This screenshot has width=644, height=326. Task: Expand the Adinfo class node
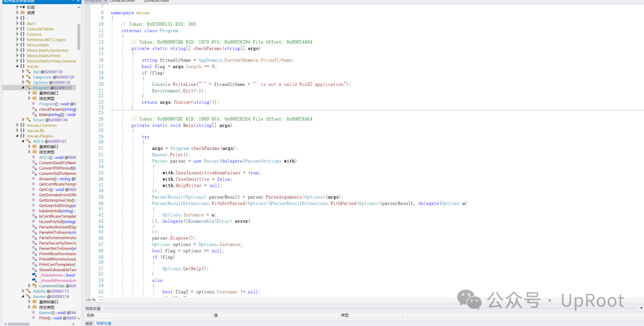coord(23,291)
